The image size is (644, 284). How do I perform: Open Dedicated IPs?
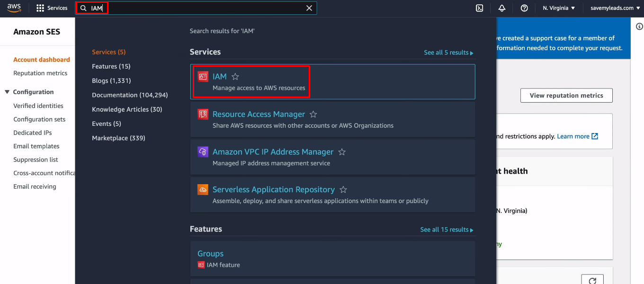[33, 133]
